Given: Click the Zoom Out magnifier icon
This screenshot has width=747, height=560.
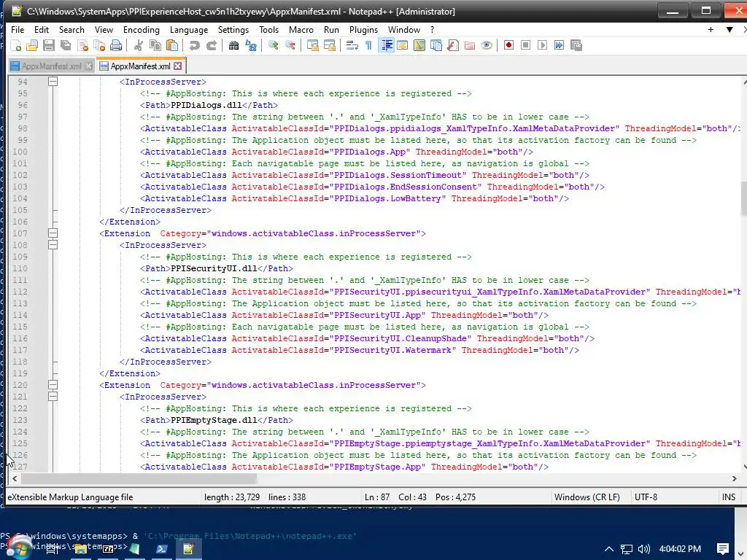Looking at the screenshot, I should click(x=290, y=45).
